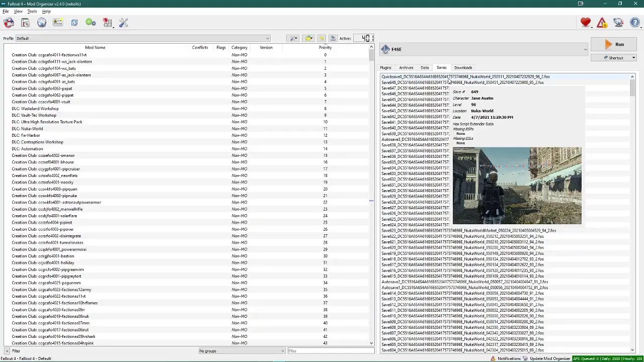This screenshot has height=362, width=644.
Task: Click the Active mods counter display
Action: 364,38
